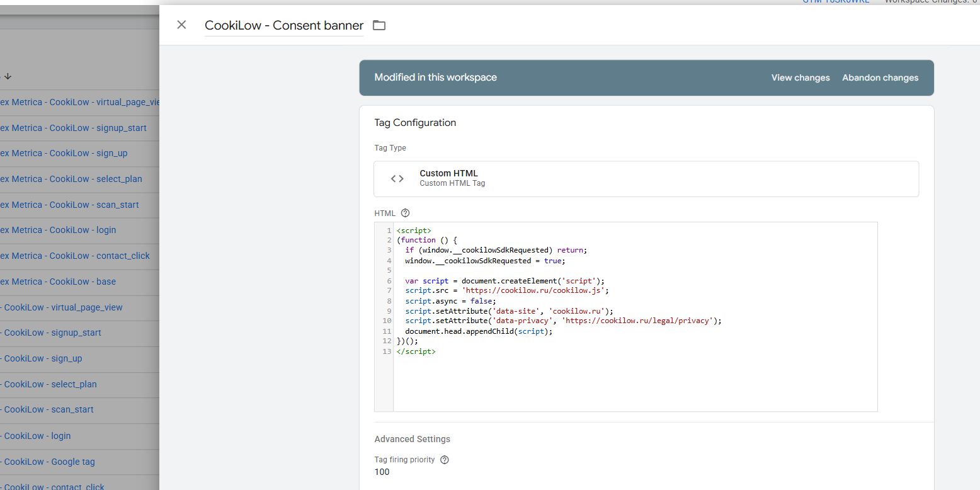Open Metrica - CookiLow - login tag
Image resolution: width=980 pixels, height=490 pixels.
(58, 230)
